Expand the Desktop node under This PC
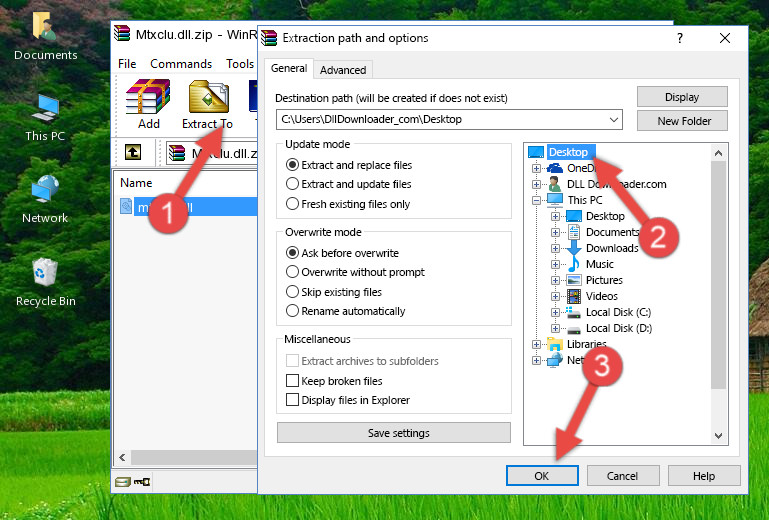769x520 pixels. [x=555, y=216]
